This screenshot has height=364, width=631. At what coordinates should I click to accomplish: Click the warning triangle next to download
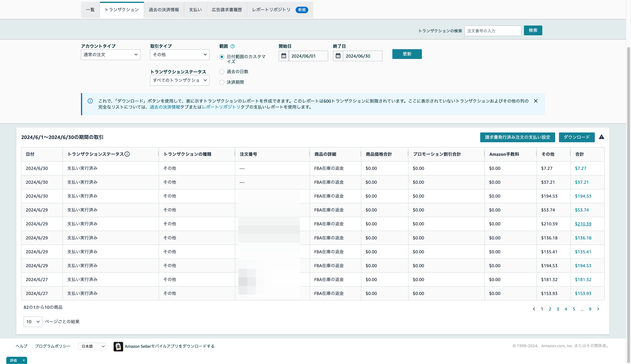[601, 137]
